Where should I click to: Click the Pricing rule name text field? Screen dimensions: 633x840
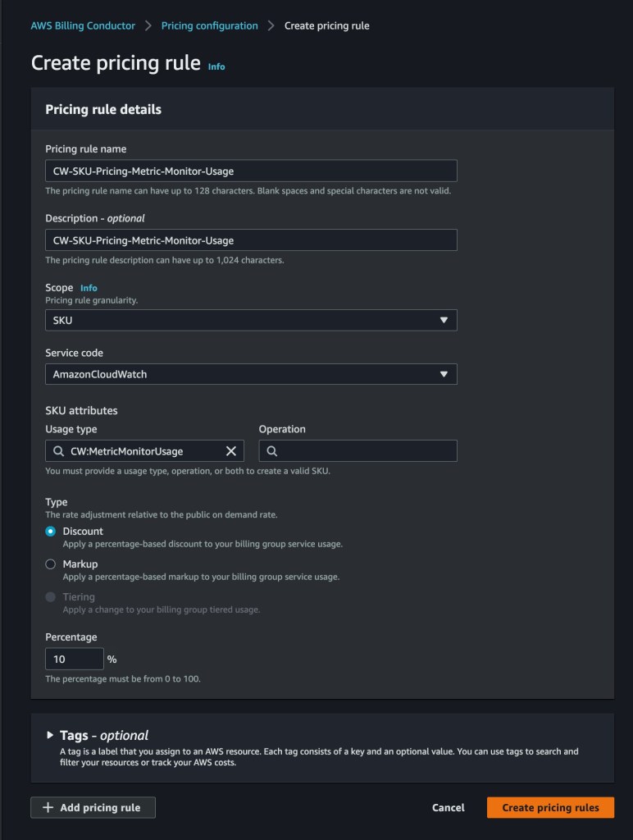coord(251,171)
